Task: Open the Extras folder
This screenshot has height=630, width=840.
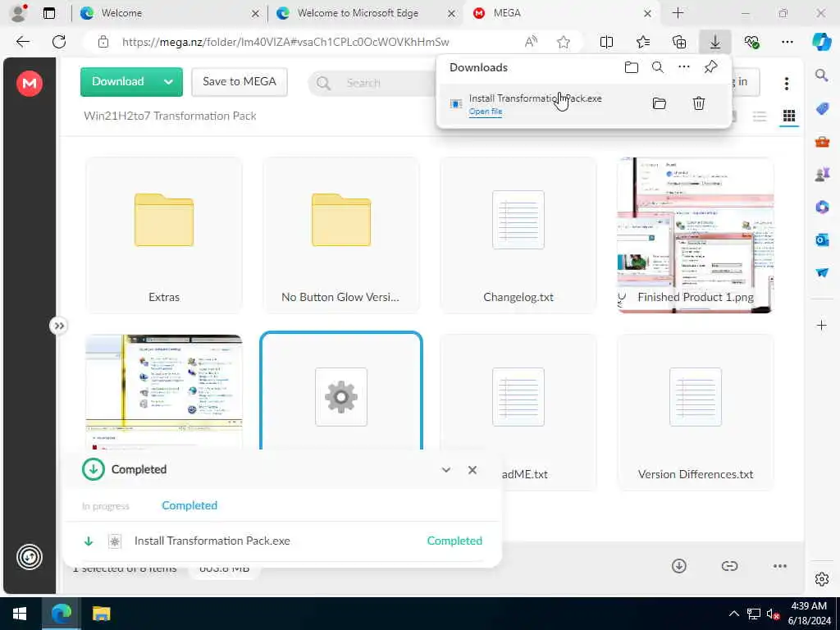Action: [164, 235]
